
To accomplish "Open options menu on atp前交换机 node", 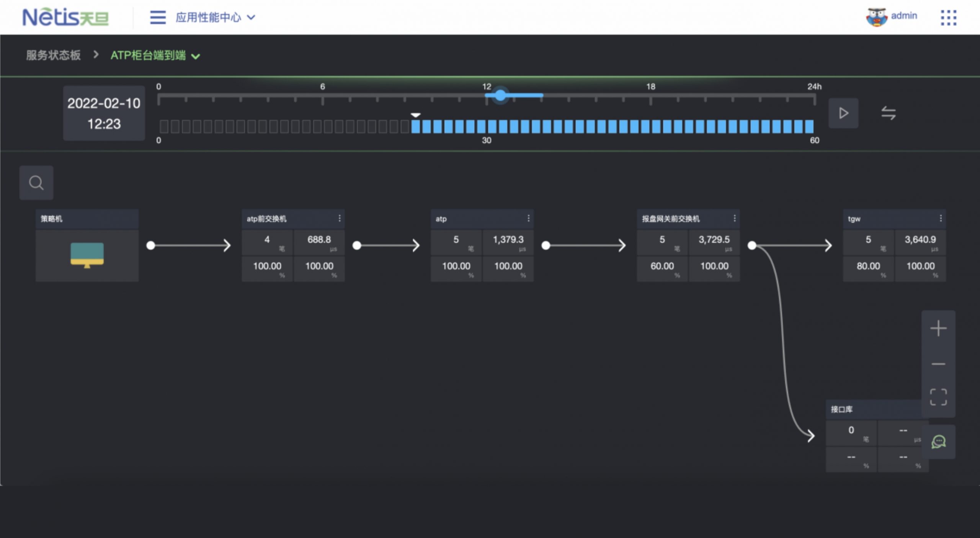I will 340,218.
